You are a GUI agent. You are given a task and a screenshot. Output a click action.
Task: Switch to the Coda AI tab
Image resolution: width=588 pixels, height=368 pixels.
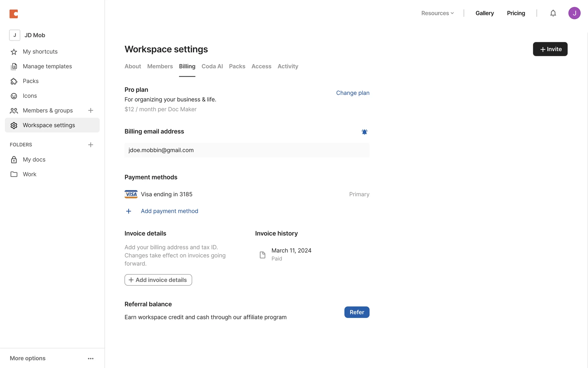pos(212,66)
